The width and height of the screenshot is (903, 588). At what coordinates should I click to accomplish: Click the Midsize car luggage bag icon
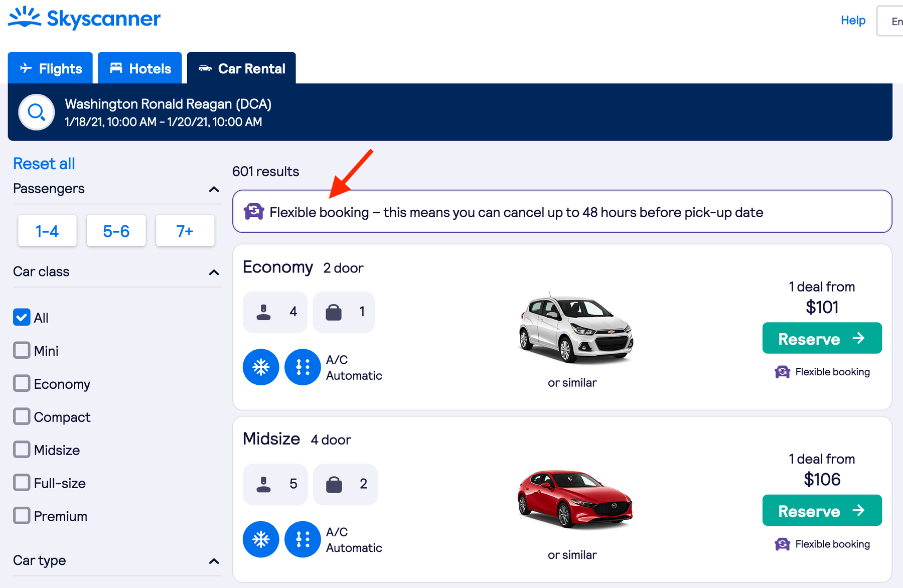334,484
